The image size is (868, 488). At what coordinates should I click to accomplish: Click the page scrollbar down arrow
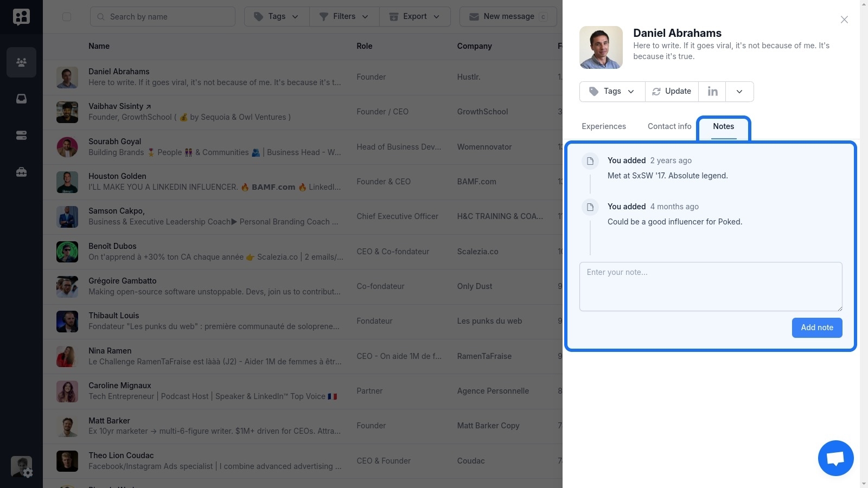864,484
